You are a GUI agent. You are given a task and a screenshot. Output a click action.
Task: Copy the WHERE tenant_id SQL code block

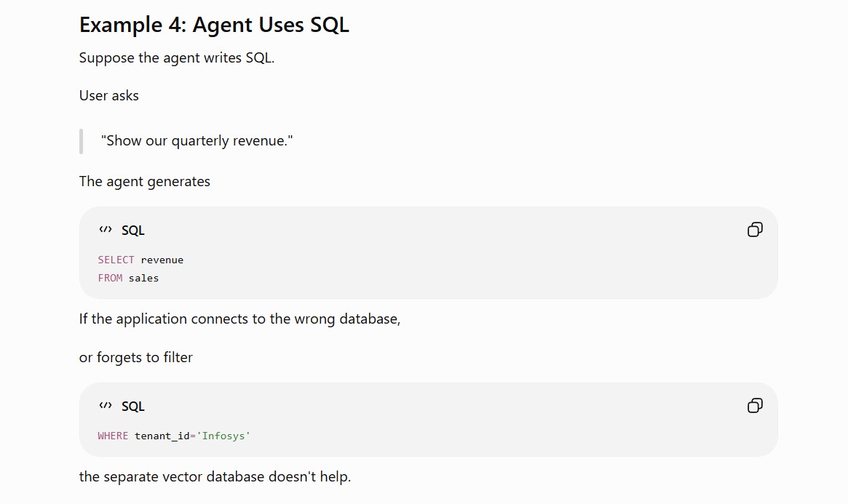(755, 406)
